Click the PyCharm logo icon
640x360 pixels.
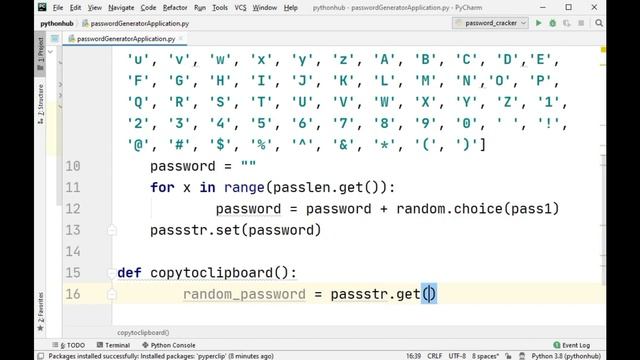click(42, 7)
